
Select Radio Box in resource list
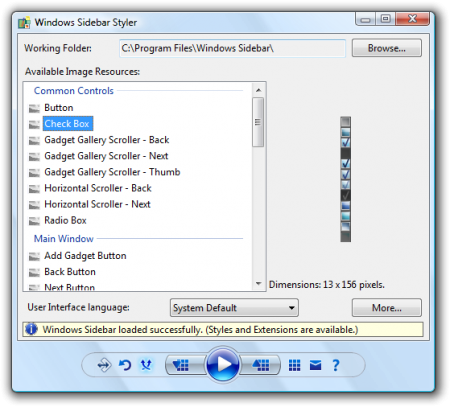pos(65,220)
